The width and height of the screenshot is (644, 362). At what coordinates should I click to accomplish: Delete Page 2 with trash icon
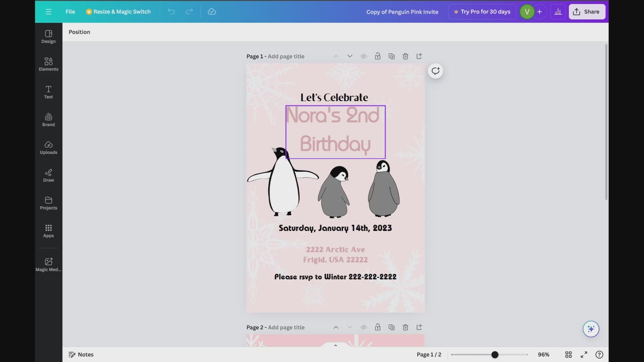tap(406, 327)
